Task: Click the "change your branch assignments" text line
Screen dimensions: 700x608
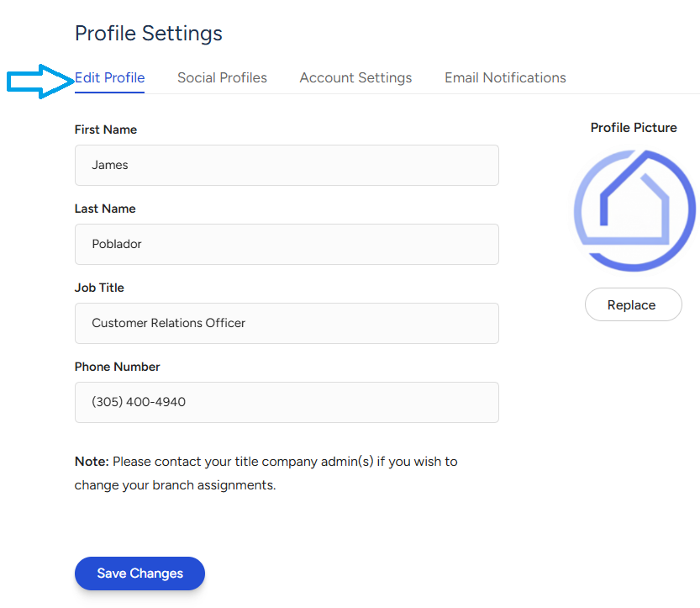Action: (175, 485)
